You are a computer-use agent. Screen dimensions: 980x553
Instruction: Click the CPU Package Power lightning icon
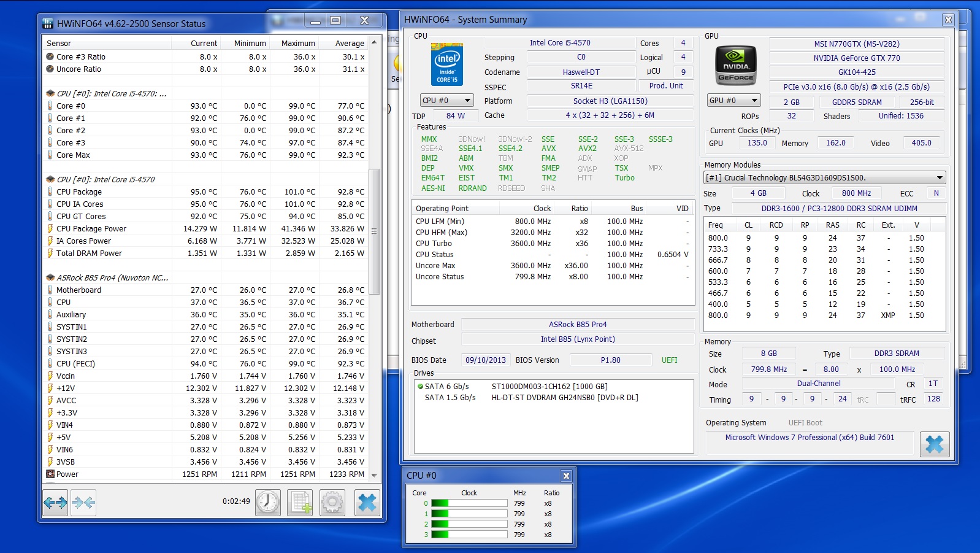click(50, 228)
